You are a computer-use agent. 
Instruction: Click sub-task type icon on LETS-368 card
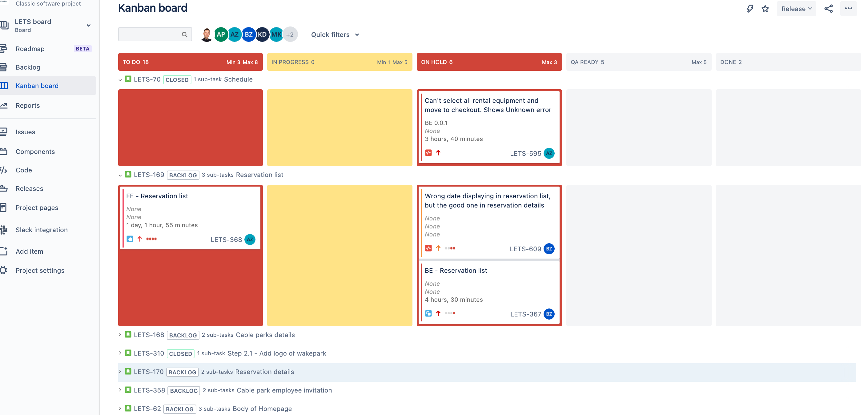(x=130, y=239)
